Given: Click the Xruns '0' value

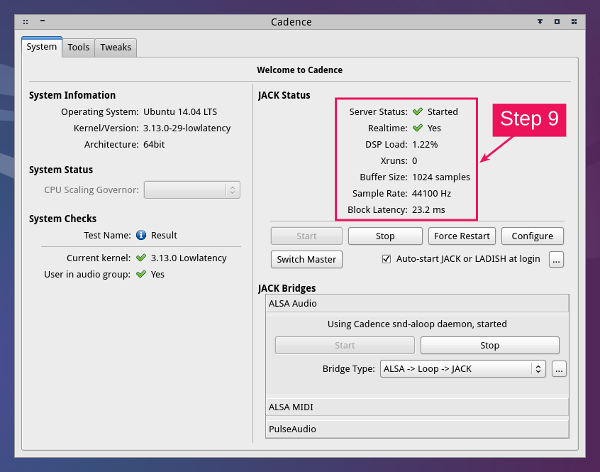Looking at the screenshot, I should 414,161.
